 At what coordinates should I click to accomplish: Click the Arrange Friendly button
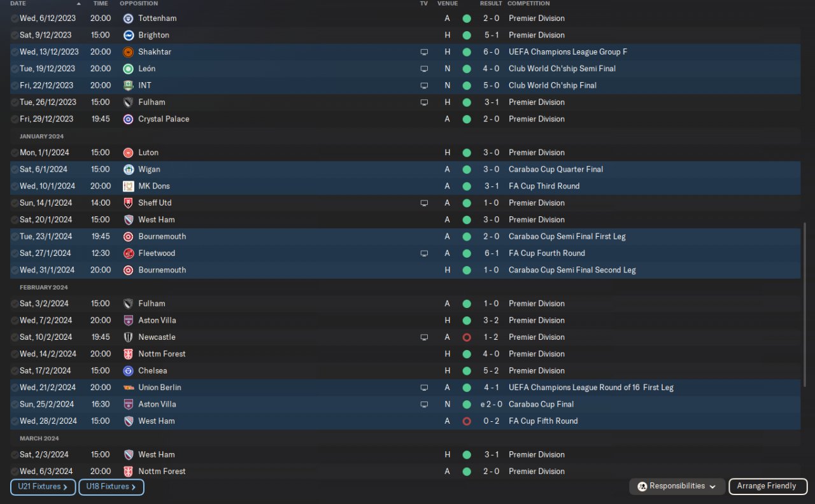(x=767, y=486)
